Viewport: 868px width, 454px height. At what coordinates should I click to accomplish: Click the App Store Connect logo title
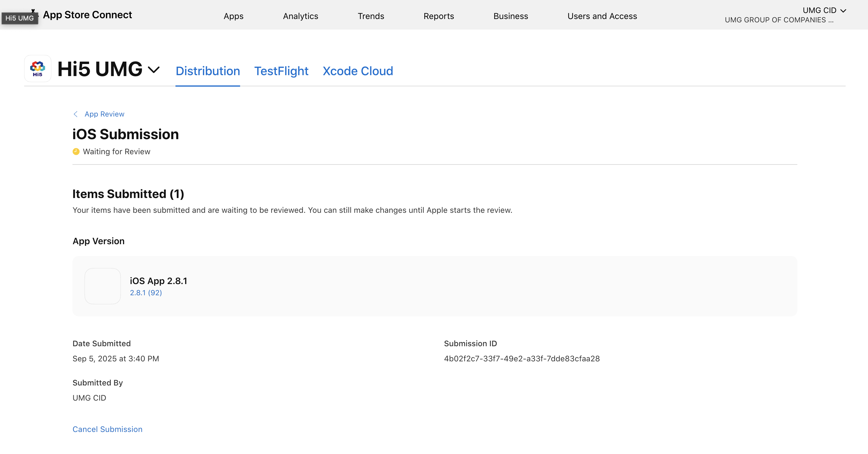87,15
